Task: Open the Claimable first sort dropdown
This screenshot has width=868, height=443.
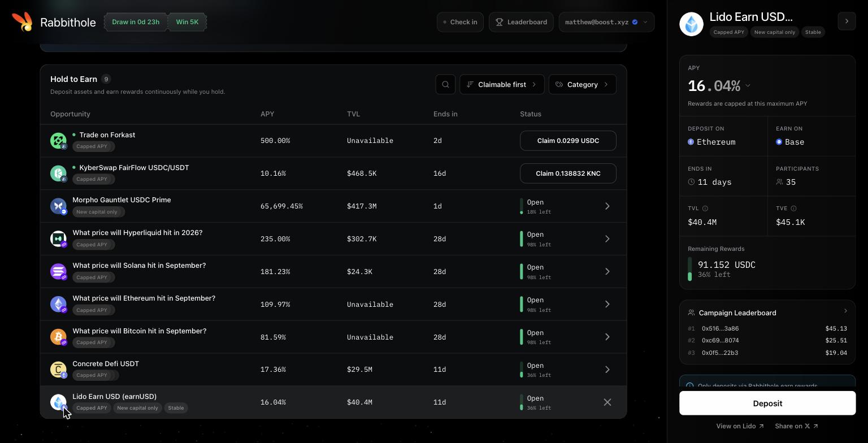Action: (x=502, y=84)
